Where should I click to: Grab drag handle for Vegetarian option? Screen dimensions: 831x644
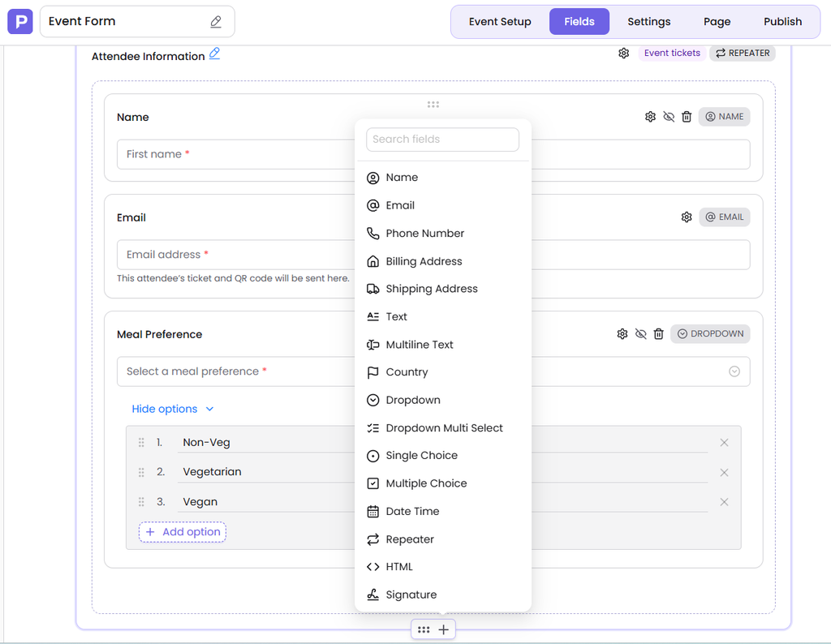tap(141, 472)
